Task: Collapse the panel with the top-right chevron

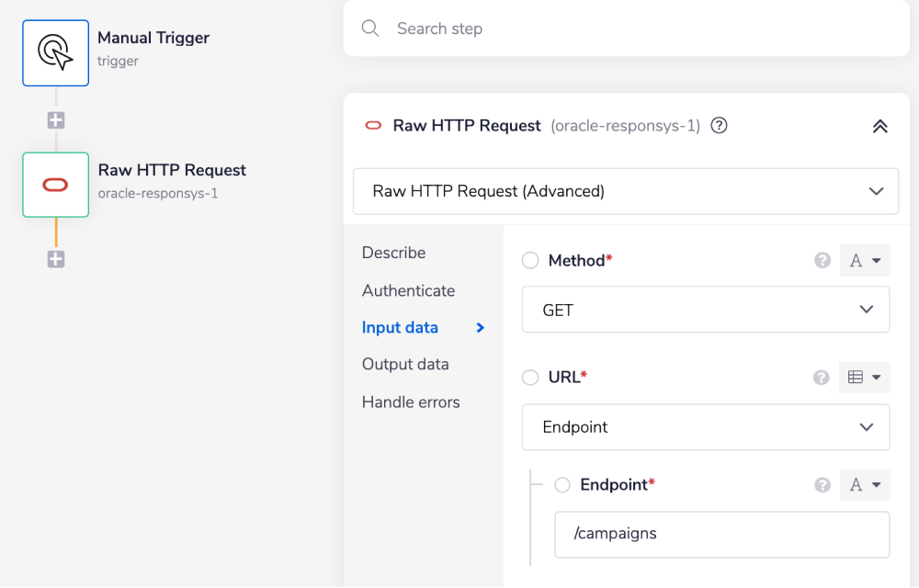Action: tap(879, 125)
